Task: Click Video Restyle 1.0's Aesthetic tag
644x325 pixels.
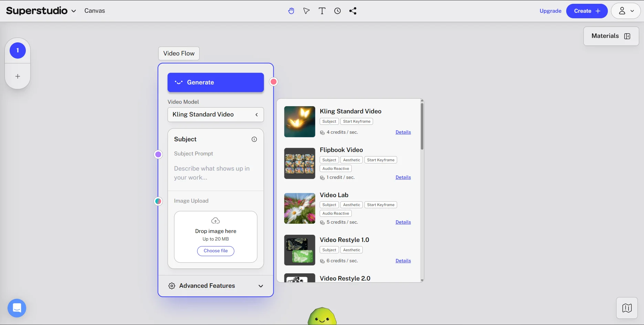Action: (x=351, y=250)
